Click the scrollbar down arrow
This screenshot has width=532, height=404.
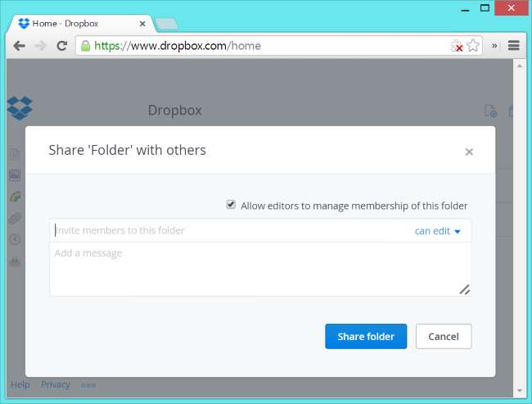520,391
